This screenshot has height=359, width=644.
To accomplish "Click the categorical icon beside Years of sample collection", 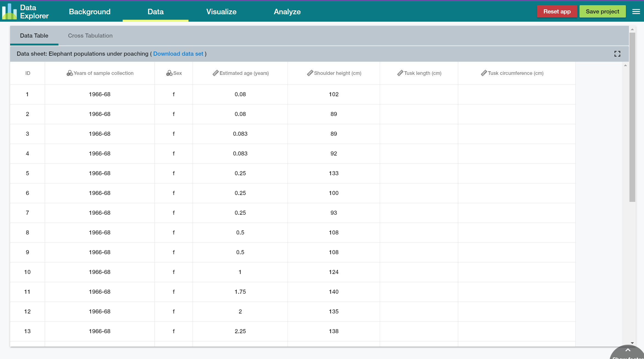I will pyautogui.click(x=70, y=73).
